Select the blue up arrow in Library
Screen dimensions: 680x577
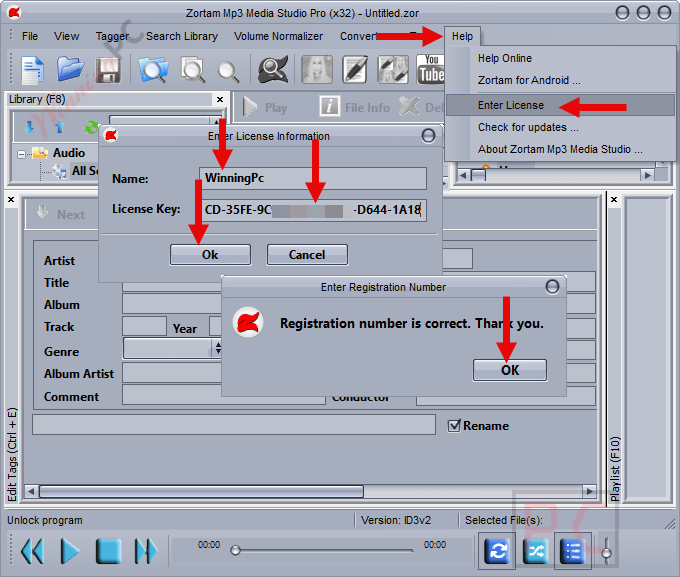pyautogui.click(x=60, y=127)
